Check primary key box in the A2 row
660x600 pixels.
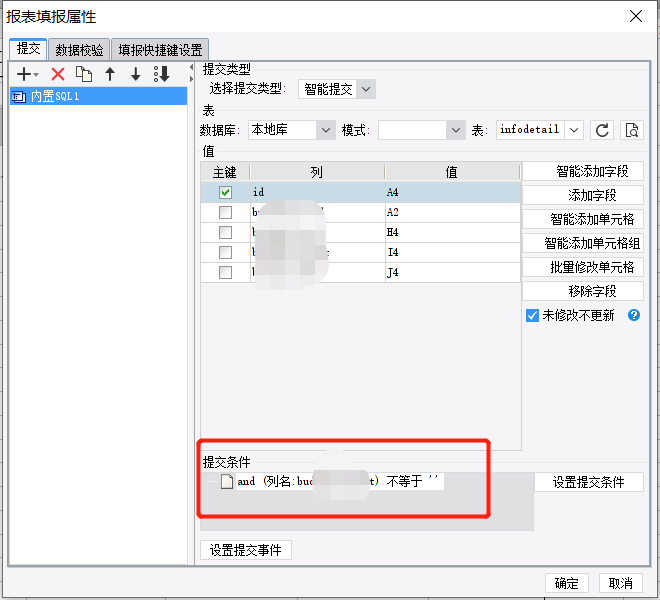[225, 212]
